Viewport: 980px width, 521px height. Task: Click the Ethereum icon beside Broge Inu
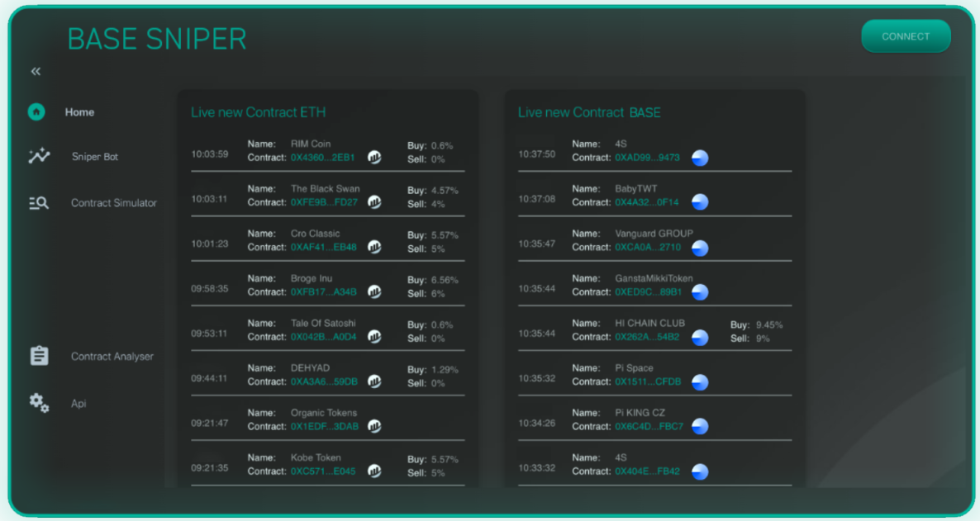click(x=374, y=291)
